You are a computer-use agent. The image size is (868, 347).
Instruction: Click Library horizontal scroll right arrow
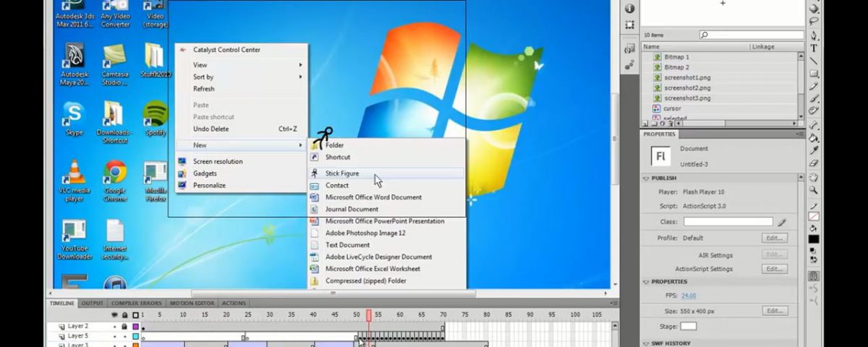pos(794,123)
